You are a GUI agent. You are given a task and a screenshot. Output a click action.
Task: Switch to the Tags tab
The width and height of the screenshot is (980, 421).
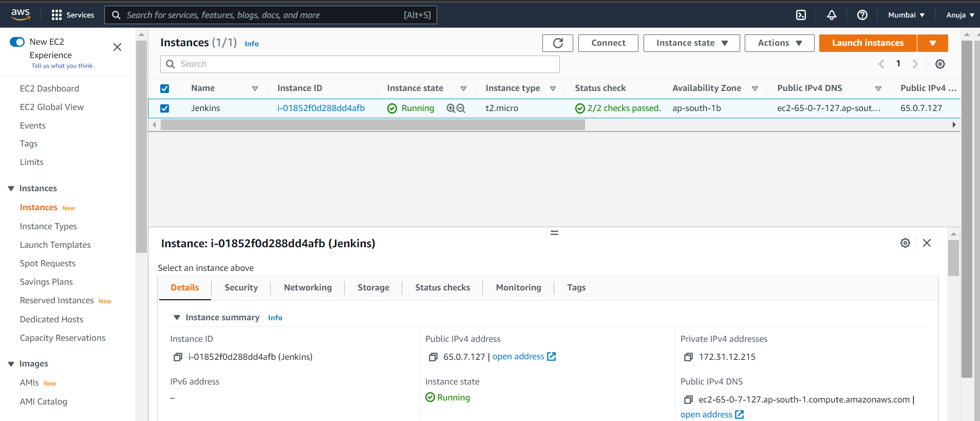pyautogui.click(x=576, y=287)
